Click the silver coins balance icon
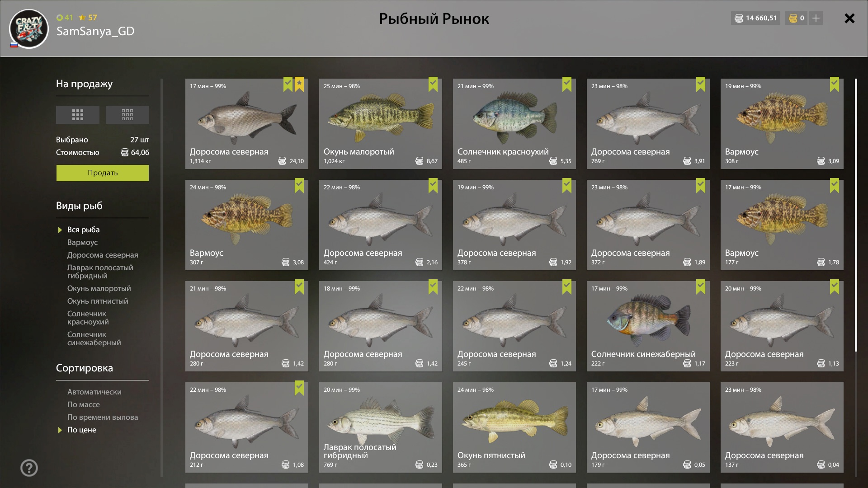The height and width of the screenshot is (488, 868). coord(739,18)
